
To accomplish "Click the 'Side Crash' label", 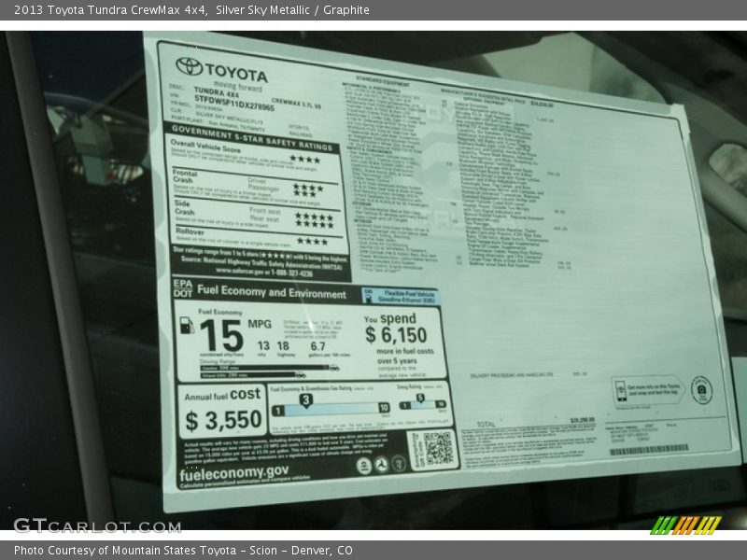I will (x=184, y=207).
